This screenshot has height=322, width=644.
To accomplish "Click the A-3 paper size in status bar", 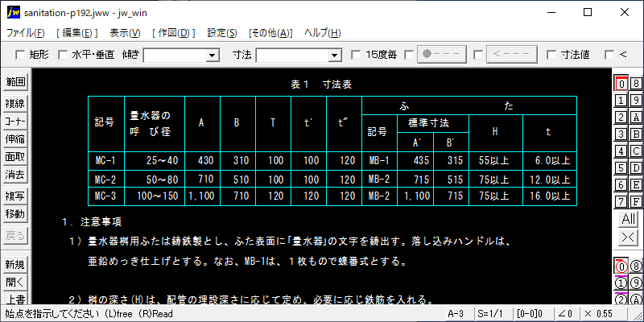I will (x=456, y=313).
